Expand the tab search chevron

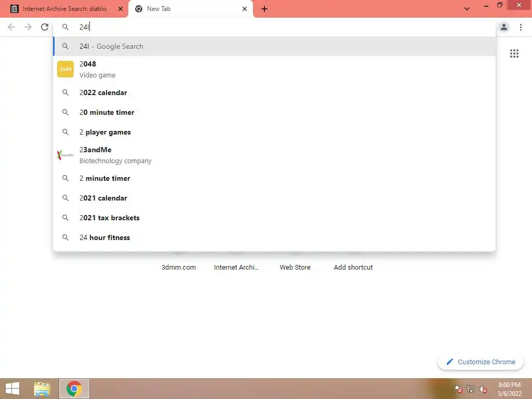click(467, 9)
